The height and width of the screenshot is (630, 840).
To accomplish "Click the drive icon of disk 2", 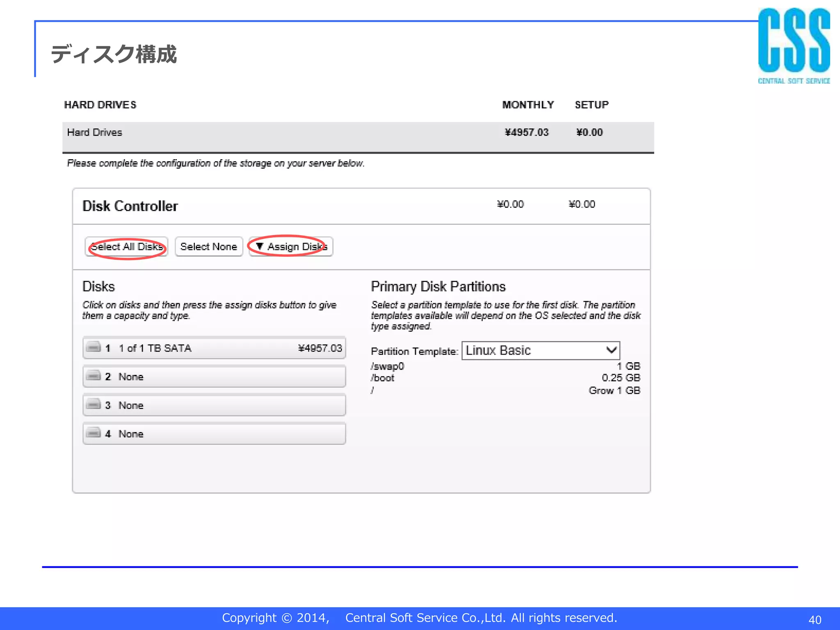I will [94, 376].
